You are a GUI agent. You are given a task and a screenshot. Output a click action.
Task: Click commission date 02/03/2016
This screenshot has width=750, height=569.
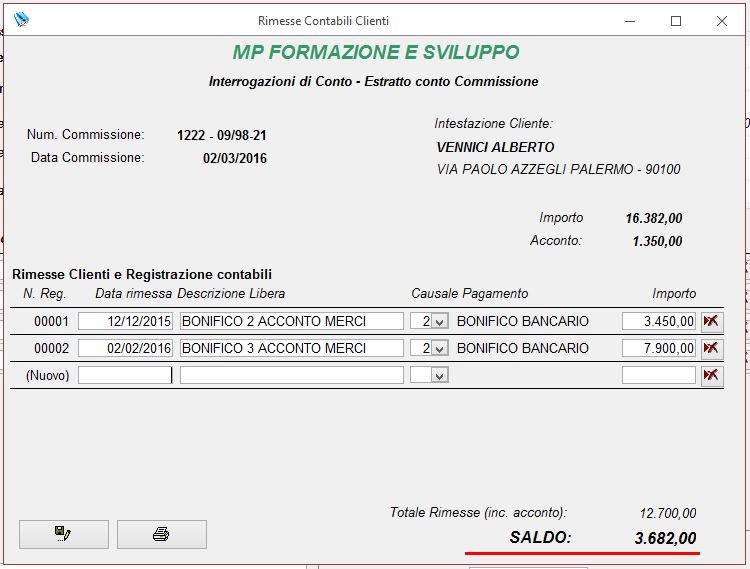(x=235, y=158)
